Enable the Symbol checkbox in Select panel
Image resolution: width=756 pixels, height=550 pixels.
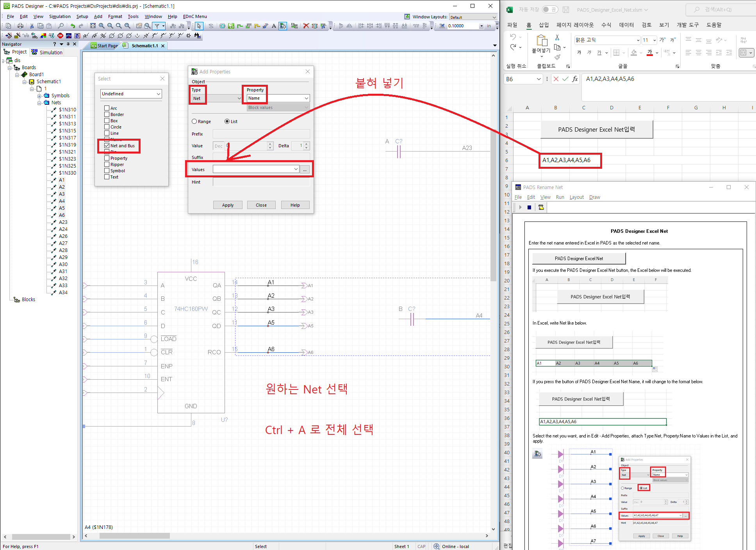pos(107,171)
